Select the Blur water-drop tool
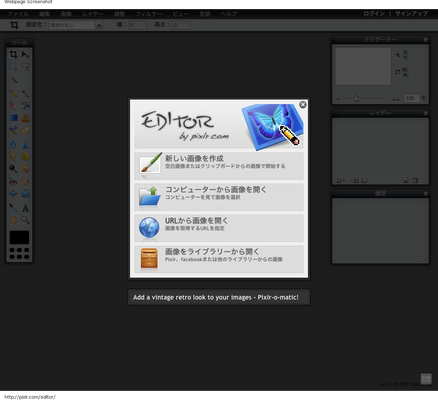438x400 pixels. coord(13,144)
